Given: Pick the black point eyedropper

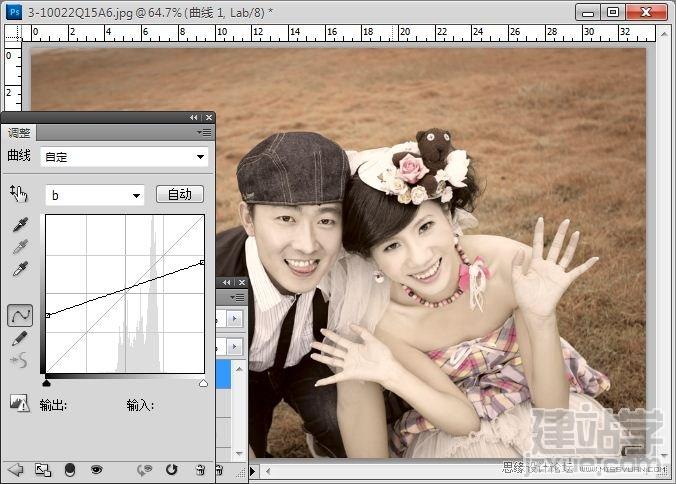Looking at the screenshot, I should pos(20,224).
